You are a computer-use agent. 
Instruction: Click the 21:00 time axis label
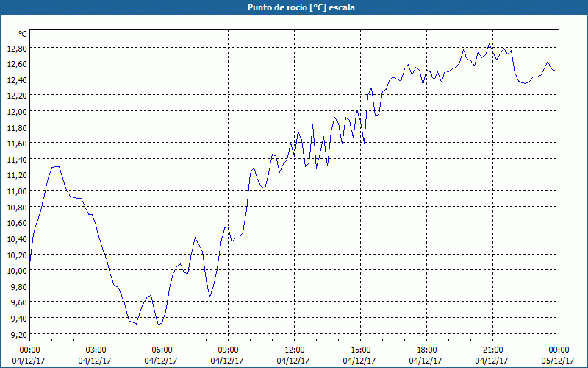pyautogui.click(x=492, y=350)
